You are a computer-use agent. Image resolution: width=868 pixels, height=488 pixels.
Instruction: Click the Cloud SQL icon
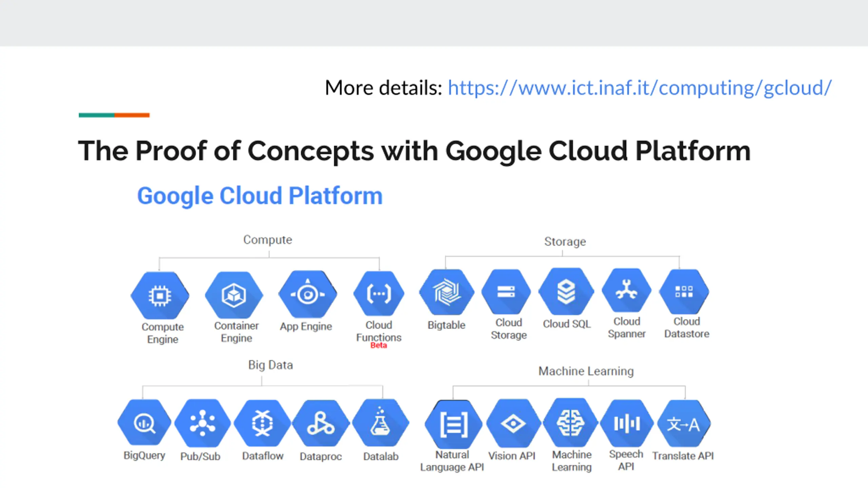coord(566,291)
